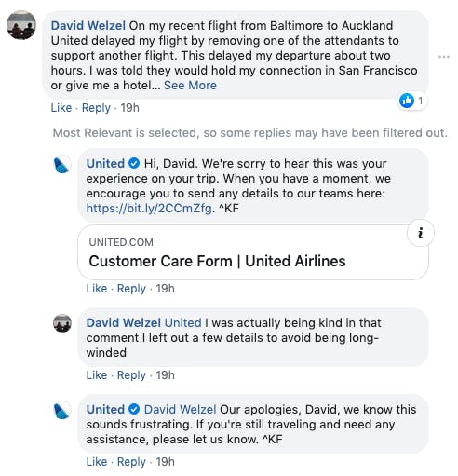
Task: Click the United mention in David's reply
Action: [x=183, y=323]
